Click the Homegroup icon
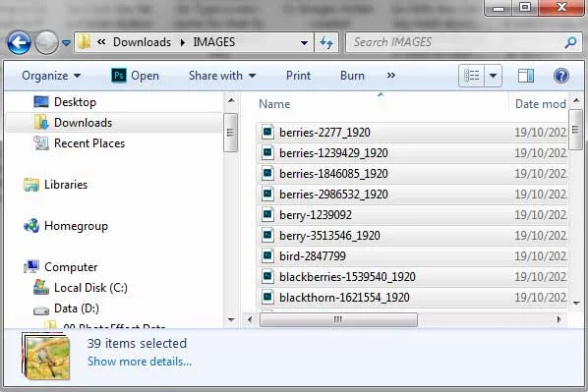588x392 pixels. click(31, 226)
